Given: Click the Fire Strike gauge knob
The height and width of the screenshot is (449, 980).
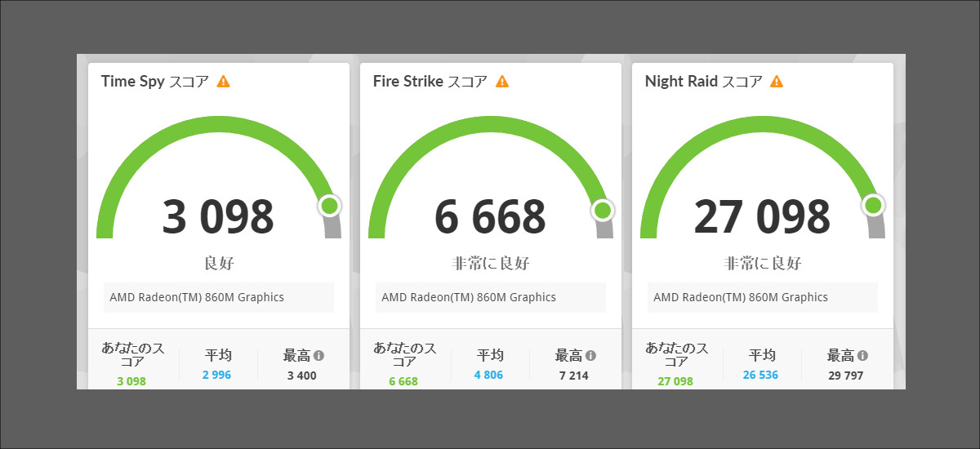Looking at the screenshot, I should [x=602, y=211].
